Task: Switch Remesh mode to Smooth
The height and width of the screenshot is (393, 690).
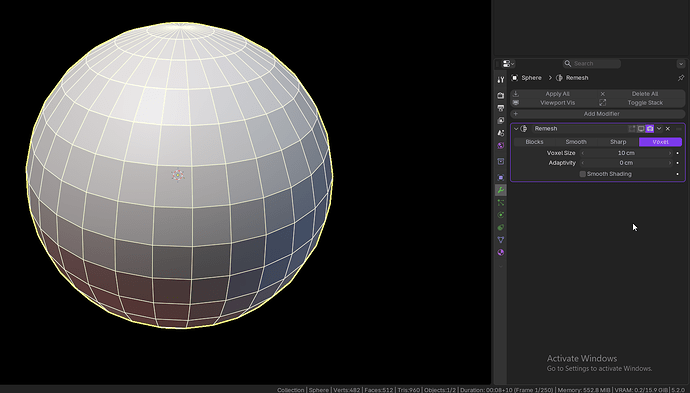Action: [x=576, y=142]
